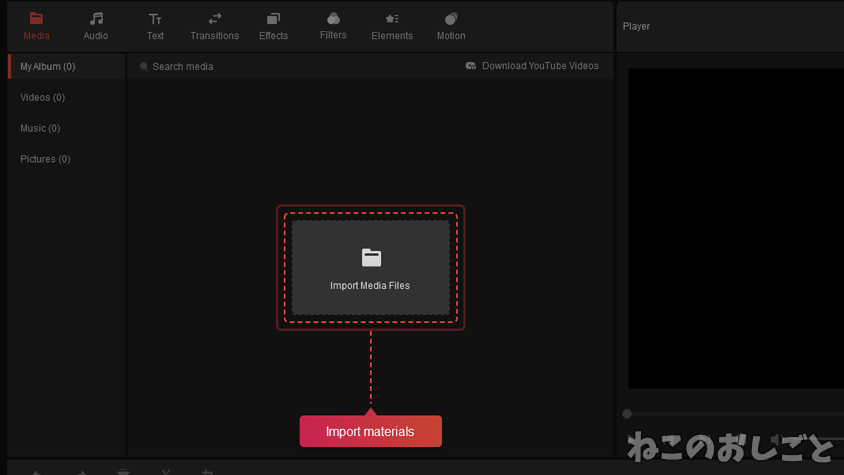Image resolution: width=844 pixels, height=475 pixels.
Task: Click the player progress slider handle
Action: tap(627, 414)
